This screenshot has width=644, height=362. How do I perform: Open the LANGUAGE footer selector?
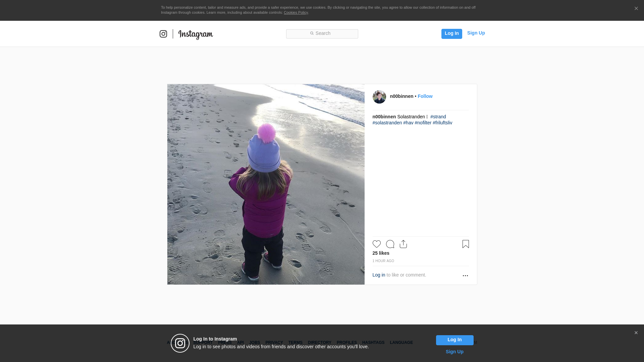401,343
